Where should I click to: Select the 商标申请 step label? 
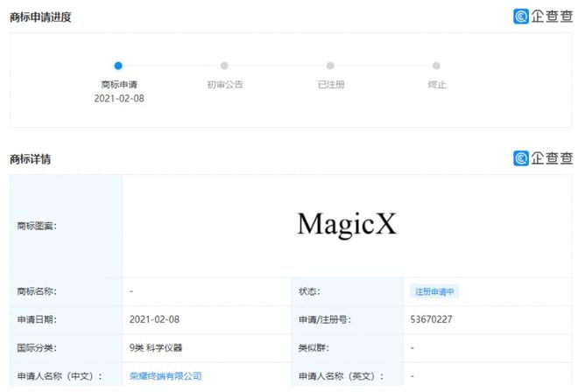[119, 85]
